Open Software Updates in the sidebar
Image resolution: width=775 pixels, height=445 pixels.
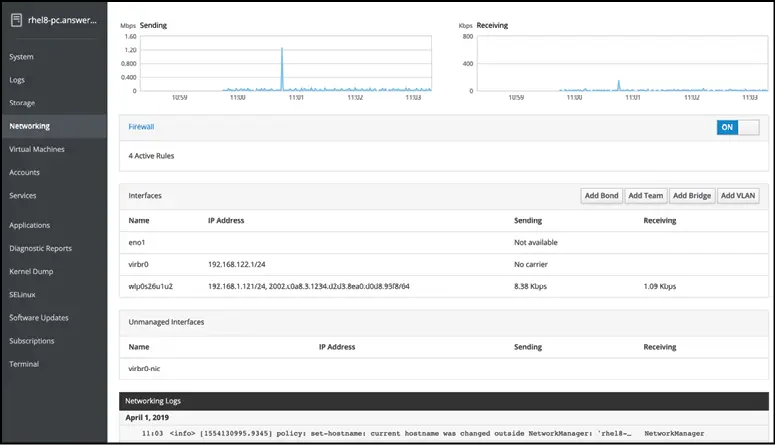pyautogui.click(x=39, y=318)
